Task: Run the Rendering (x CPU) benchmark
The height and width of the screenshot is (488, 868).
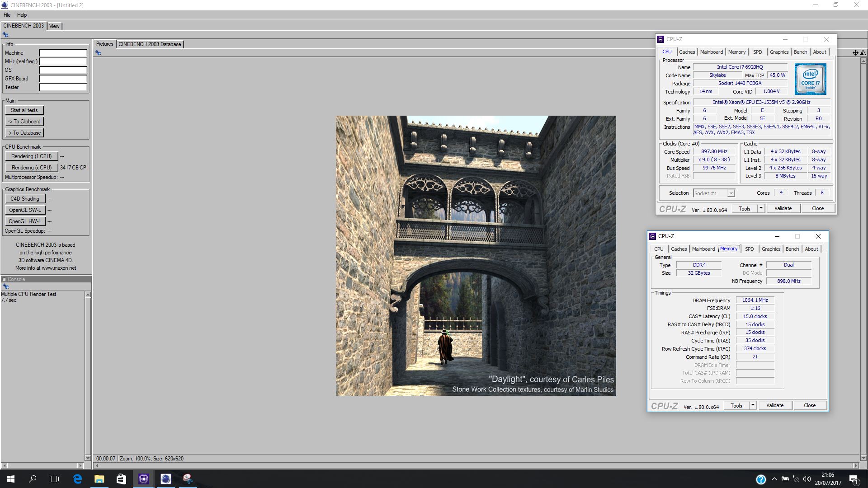Action: [32, 168]
